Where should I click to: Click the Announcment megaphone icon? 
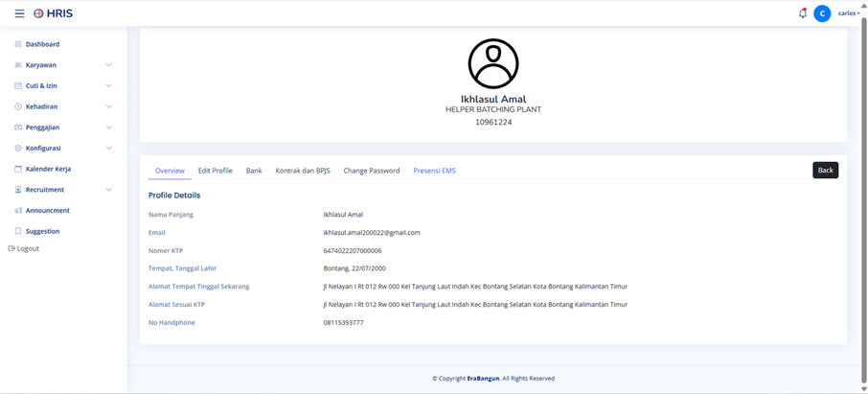tap(18, 211)
